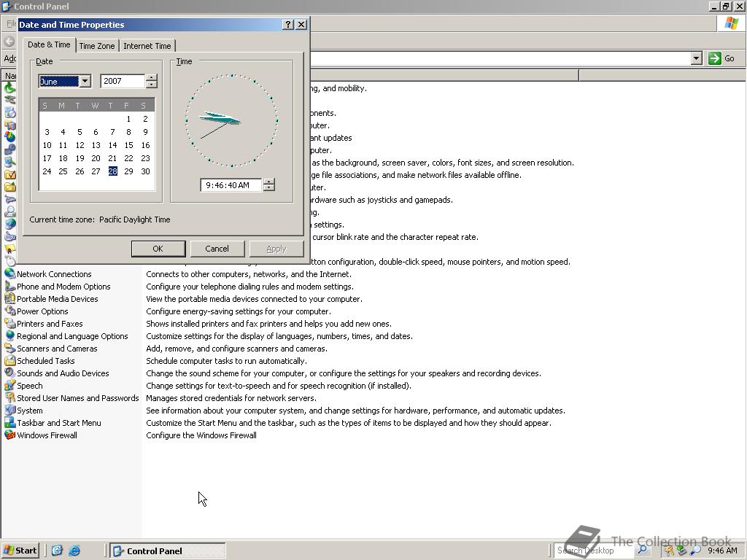The width and height of the screenshot is (747, 560).
Task: Click the System icon
Action: pyautogui.click(x=9, y=410)
